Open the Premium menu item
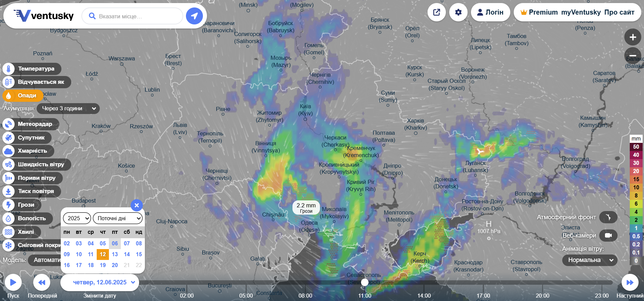This screenshot has width=644, height=301. (x=539, y=13)
